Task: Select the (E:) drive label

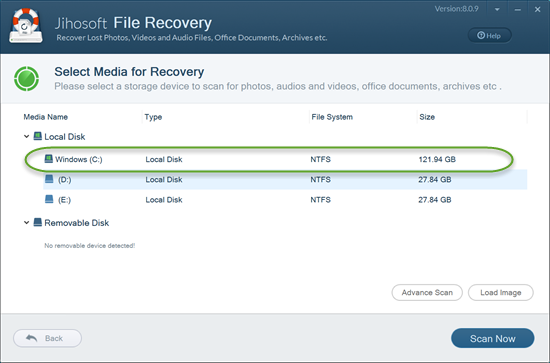Action: point(64,200)
